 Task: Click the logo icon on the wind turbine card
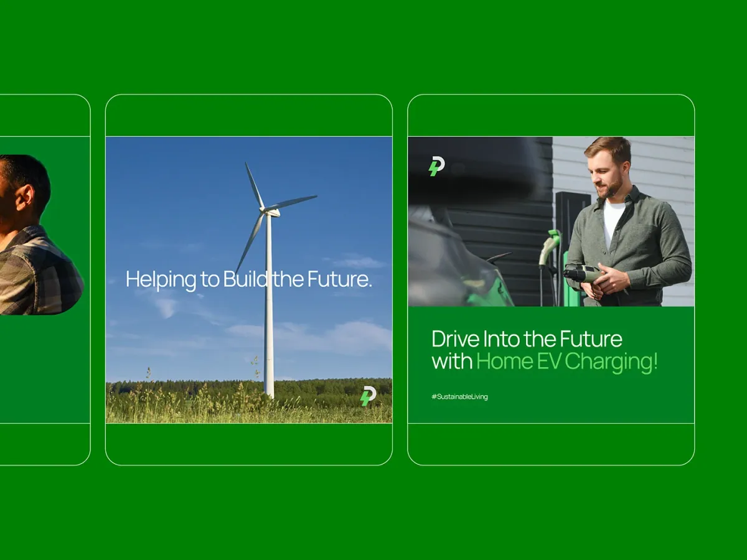pyautogui.click(x=369, y=396)
